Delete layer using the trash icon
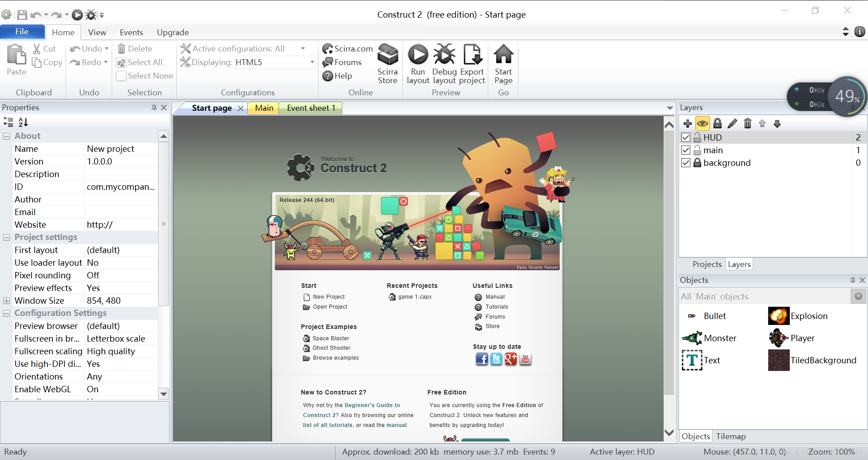The height and width of the screenshot is (460, 868). click(747, 123)
